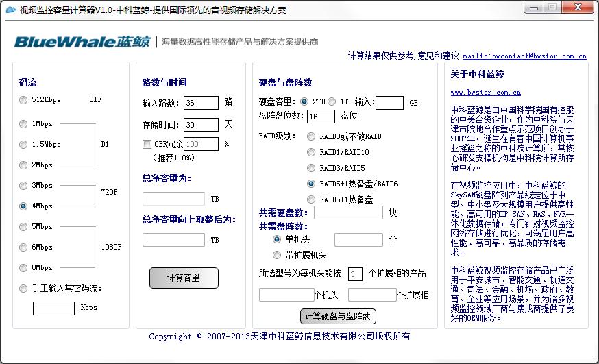Select the 2Mbps bitrate radio button
The width and height of the screenshot is (599, 364).
tap(24, 165)
